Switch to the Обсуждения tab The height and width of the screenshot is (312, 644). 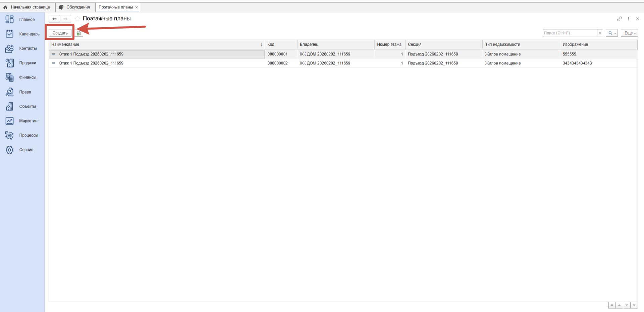tap(78, 7)
